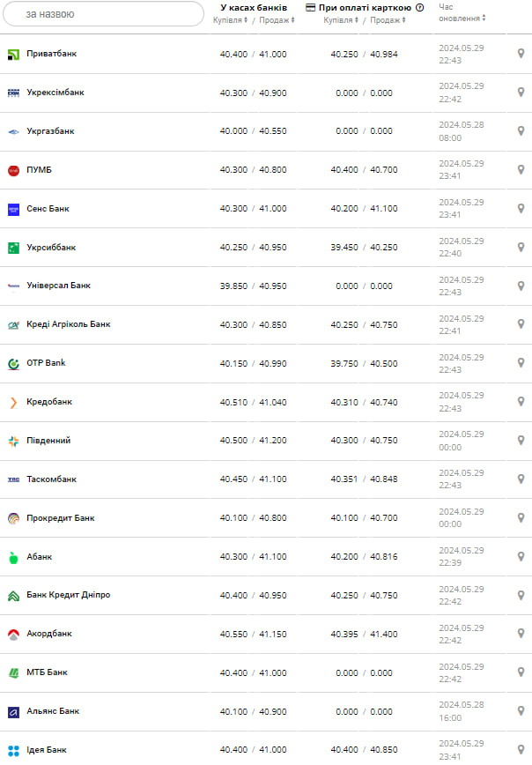Click the help question mark icon

(x=419, y=8)
